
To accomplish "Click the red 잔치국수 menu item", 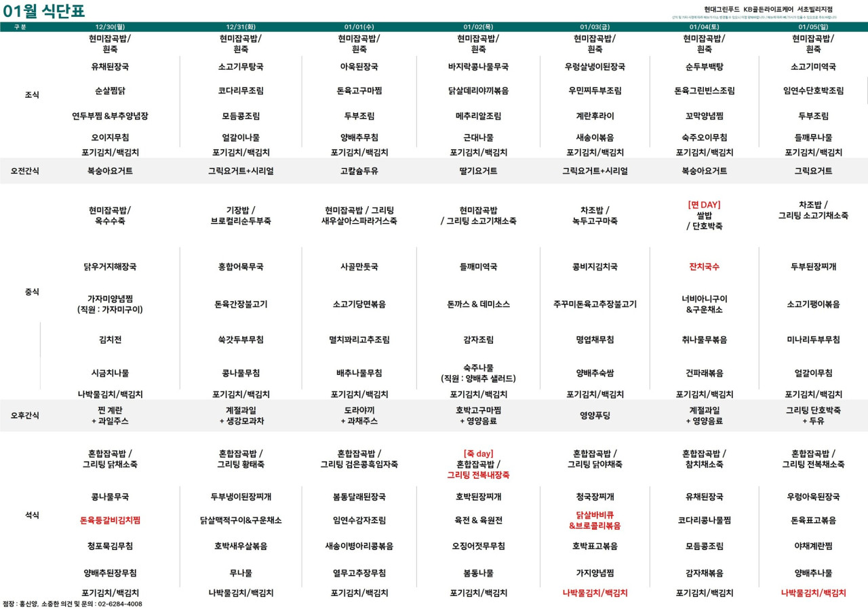I will (x=704, y=267).
